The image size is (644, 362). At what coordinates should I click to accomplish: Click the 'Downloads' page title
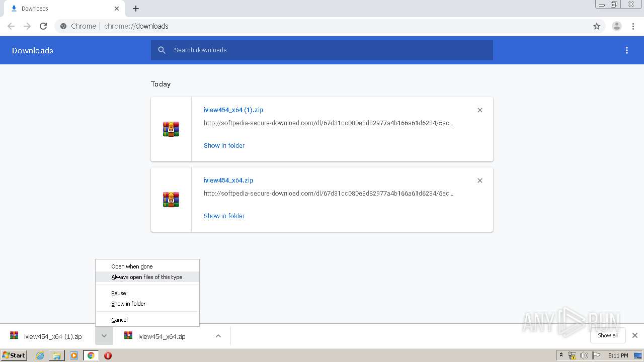click(33, 51)
